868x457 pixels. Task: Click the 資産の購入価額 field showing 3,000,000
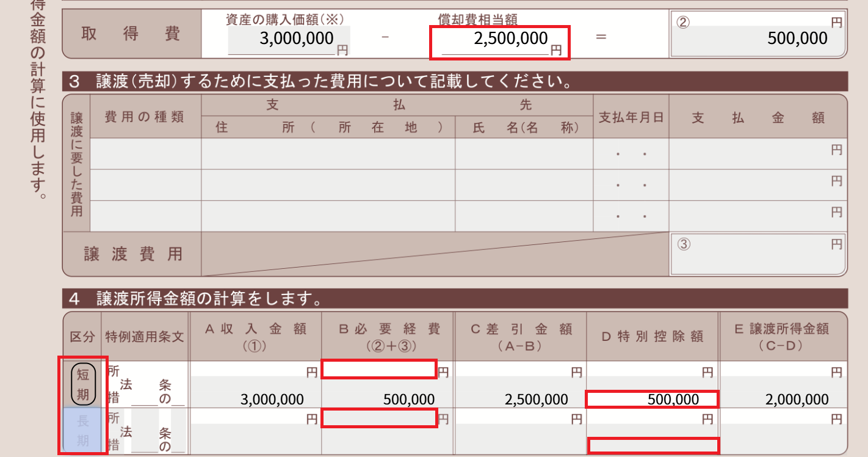coord(289,39)
